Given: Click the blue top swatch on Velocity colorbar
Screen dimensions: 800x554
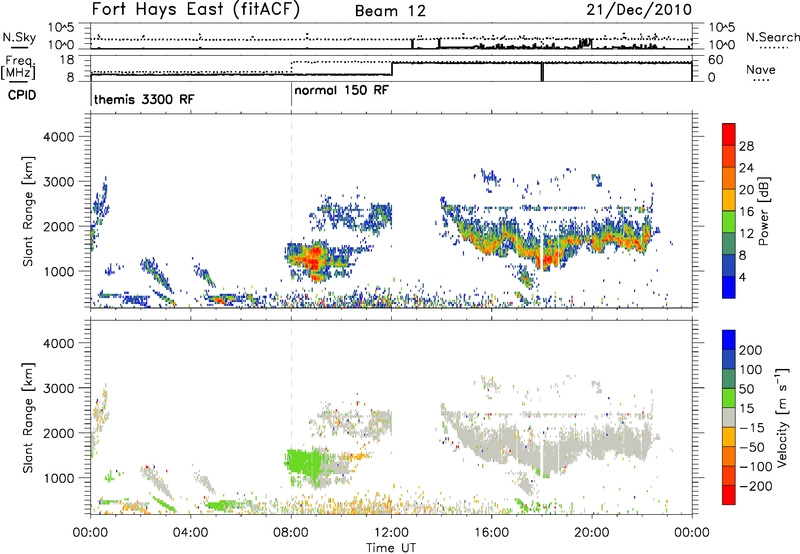Looking at the screenshot, I should [x=729, y=340].
